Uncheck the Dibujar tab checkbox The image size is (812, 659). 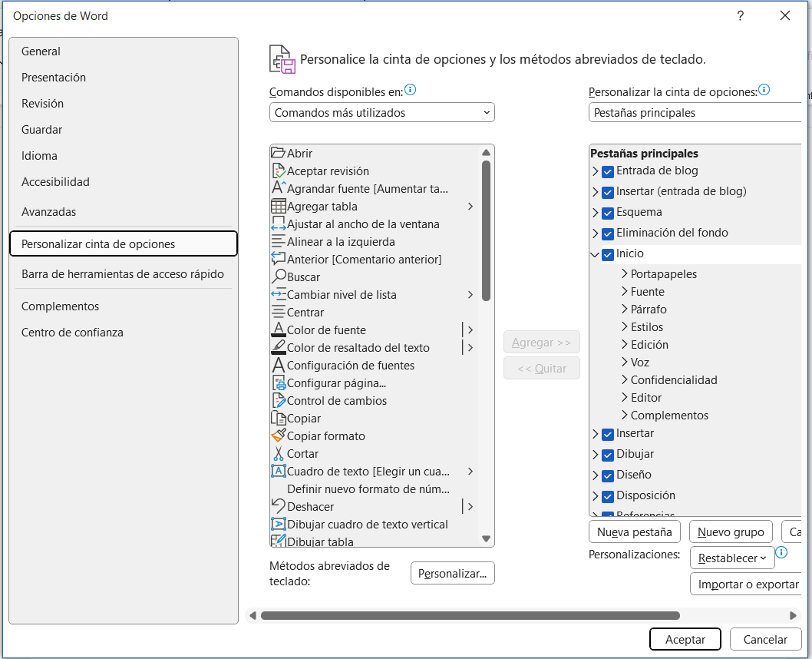click(x=608, y=455)
